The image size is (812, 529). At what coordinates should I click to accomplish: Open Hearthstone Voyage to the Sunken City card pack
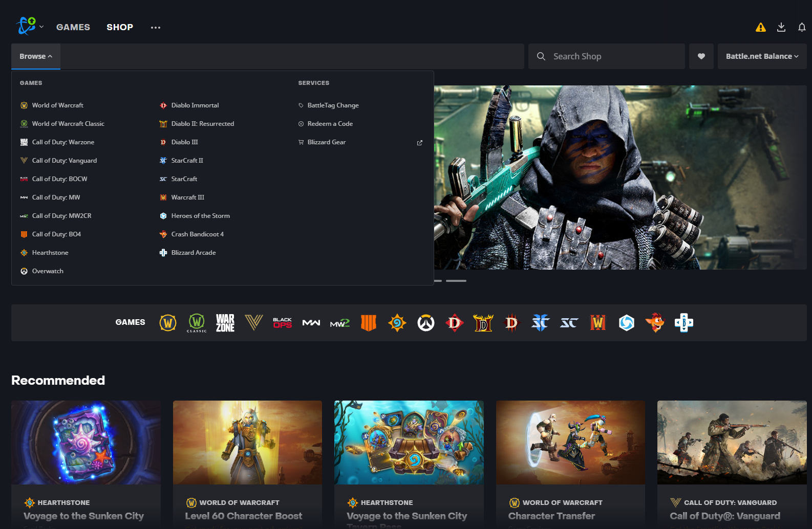[86, 465]
